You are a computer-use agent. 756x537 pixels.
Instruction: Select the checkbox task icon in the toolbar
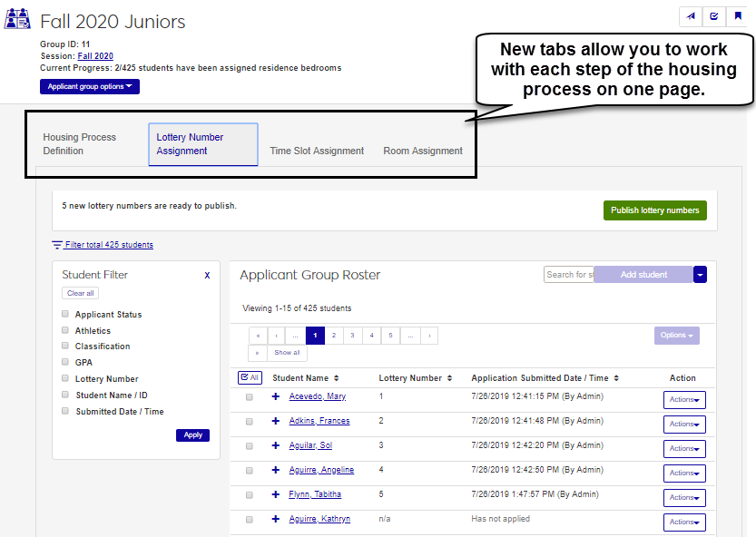[x=713, y=15]
